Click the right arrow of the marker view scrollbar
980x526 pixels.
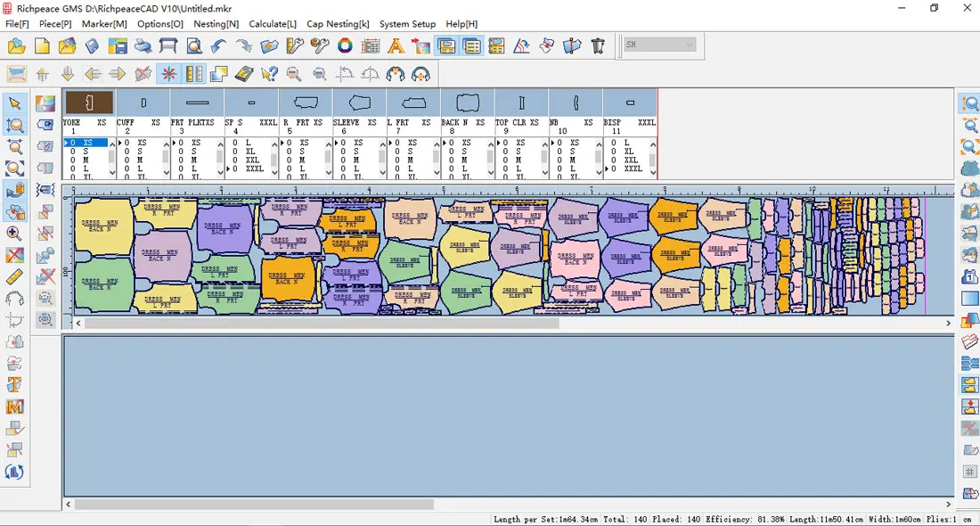click(947, 324)
